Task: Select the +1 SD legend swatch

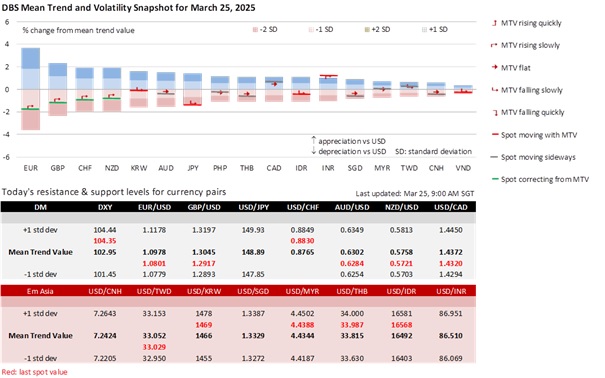Action: click(424, 30)
